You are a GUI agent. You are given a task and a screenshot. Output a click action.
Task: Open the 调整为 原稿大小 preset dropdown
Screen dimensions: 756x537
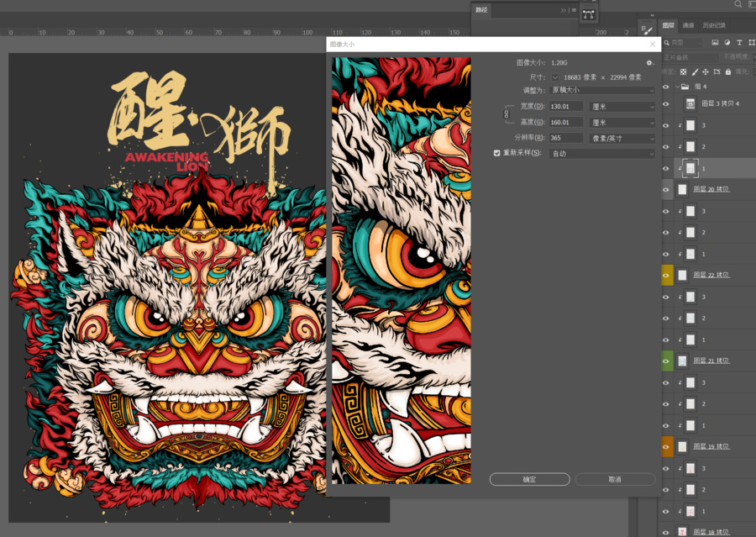[602, 90]
